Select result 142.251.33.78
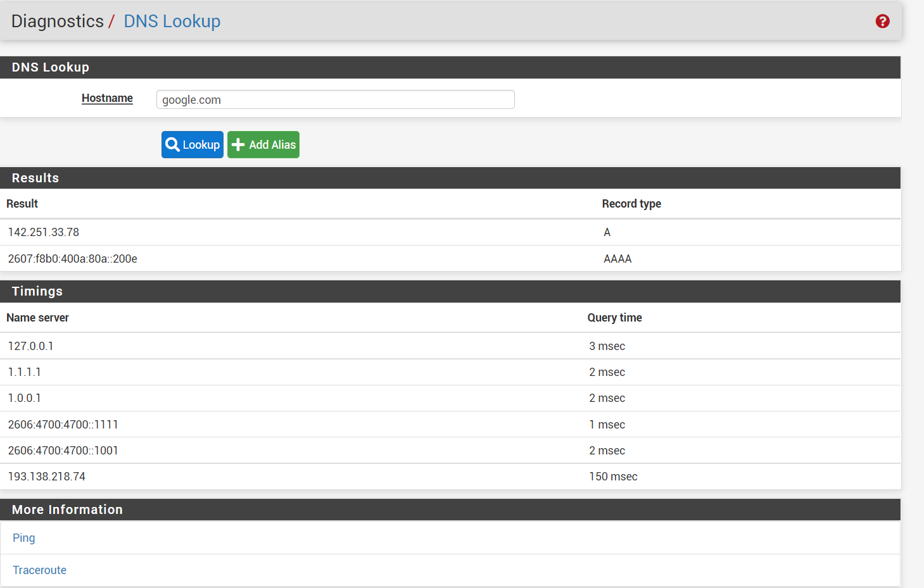The image size is (924, 588). 44,232
